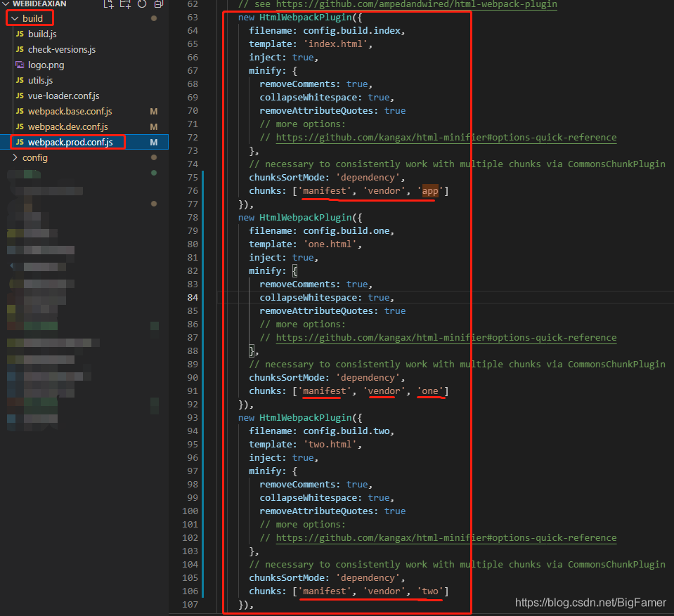This screenshot has height=616, width=674.
Task: Collapse the build folder
Action: pyautogui.click(x=15, y=18)
